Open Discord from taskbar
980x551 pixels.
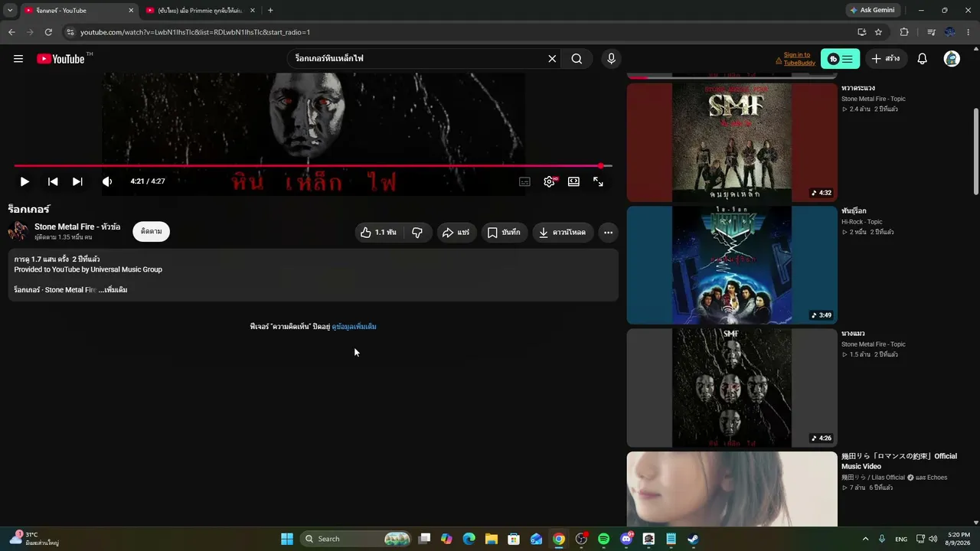(626, 539)
